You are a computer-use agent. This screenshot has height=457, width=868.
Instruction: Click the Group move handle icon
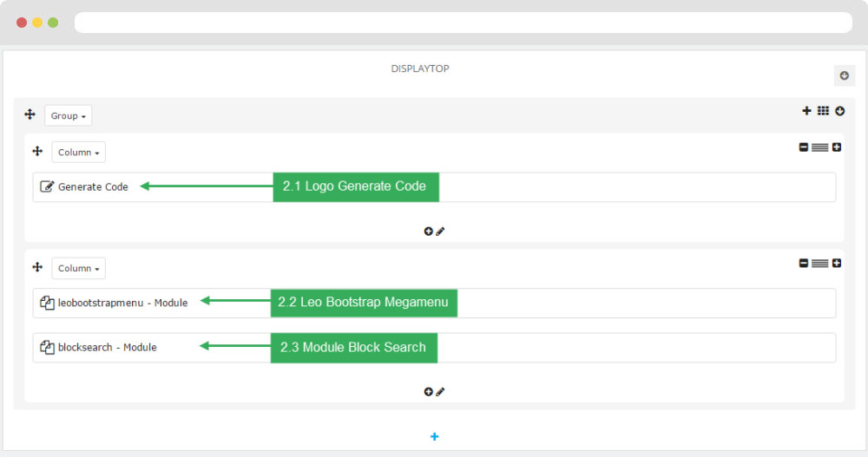pyautogui.click(x=30, y=114)
